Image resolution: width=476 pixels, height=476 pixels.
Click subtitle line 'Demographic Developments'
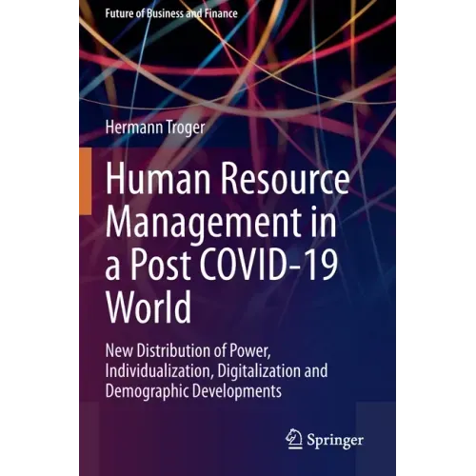point(193,391)
